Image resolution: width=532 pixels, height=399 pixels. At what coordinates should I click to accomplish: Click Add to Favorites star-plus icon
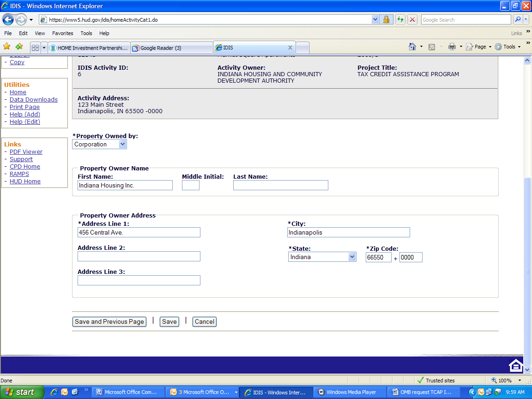click(19, 47)
